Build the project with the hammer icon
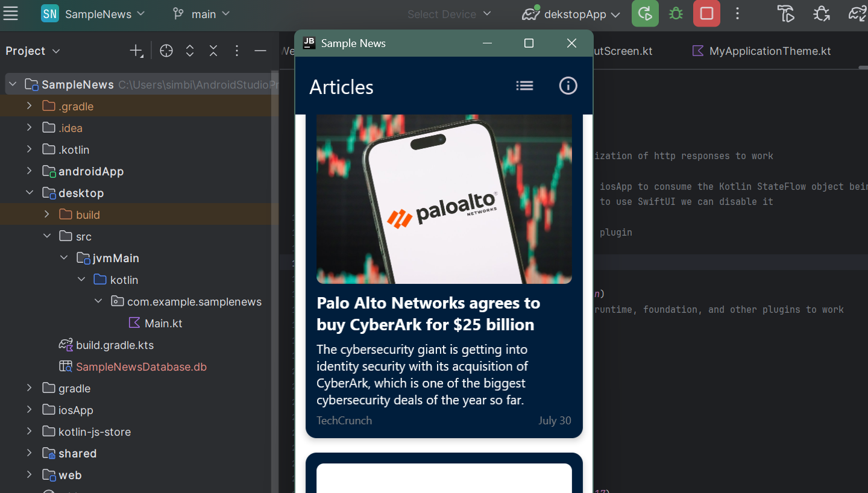Image resolution: width=868 pixels, height=493 pixels. coord(785,13)
